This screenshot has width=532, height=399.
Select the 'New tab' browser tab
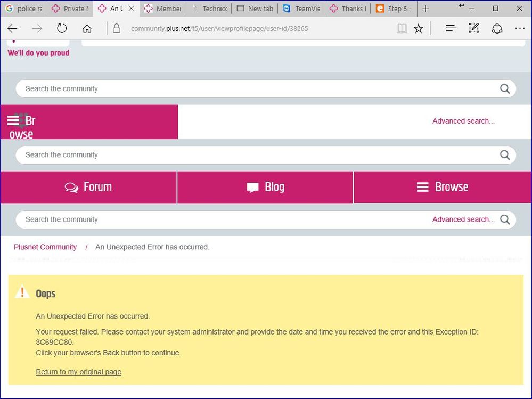click(255, 9)
